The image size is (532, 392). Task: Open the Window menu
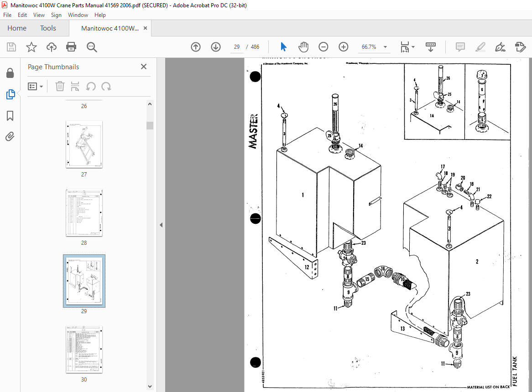coord(78,15)
